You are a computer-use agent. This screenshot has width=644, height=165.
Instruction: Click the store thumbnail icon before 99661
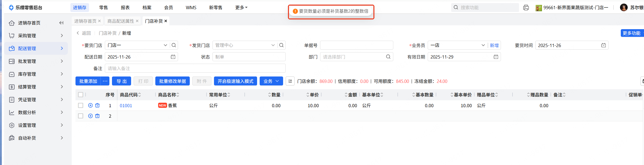tap(538, 8)
